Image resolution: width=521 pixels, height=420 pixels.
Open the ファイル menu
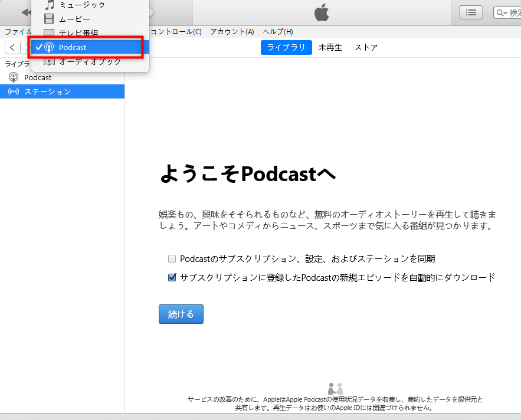pyautogui.click(x=18, y=32)
